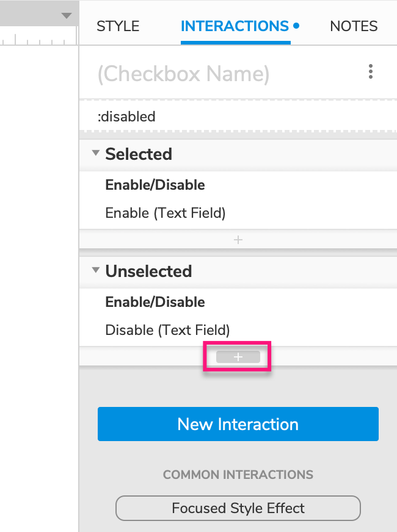
Task: Select the Unselected event heading
Action: click(148, 271)
